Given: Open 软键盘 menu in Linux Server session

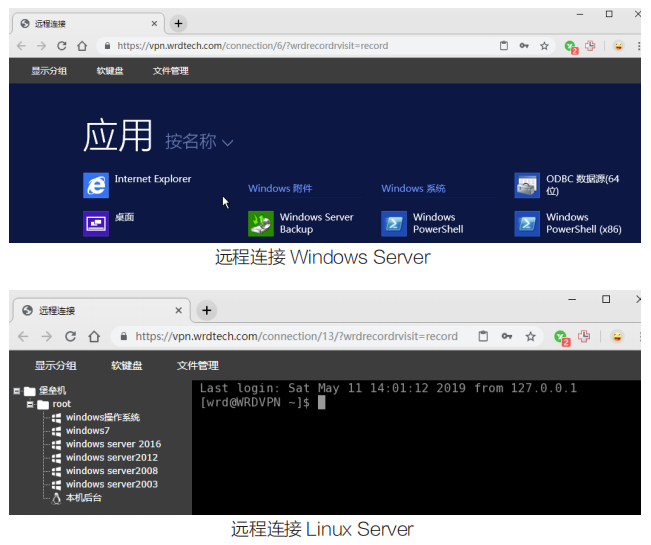Looking at the screenshot, I should pyautogui.click(x=127, y=366).
